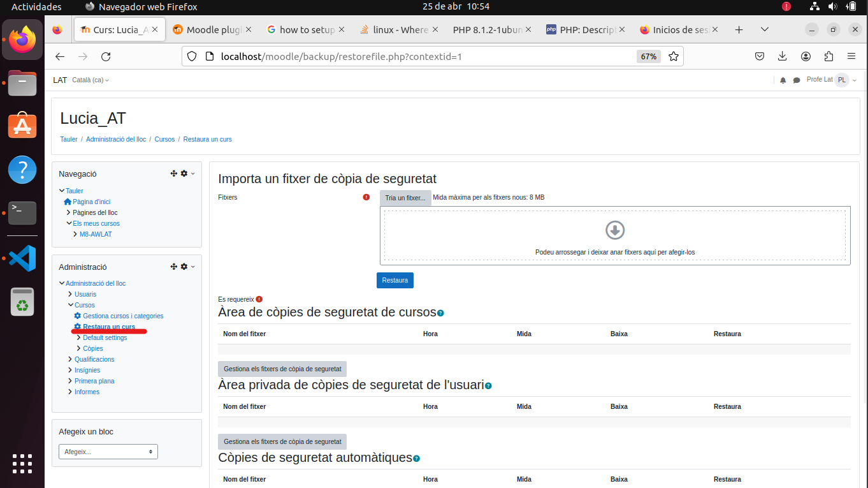Click the 67% page zoom indicator
The width and height of the screenshot is (868, 488).
(x=648, y=56)
